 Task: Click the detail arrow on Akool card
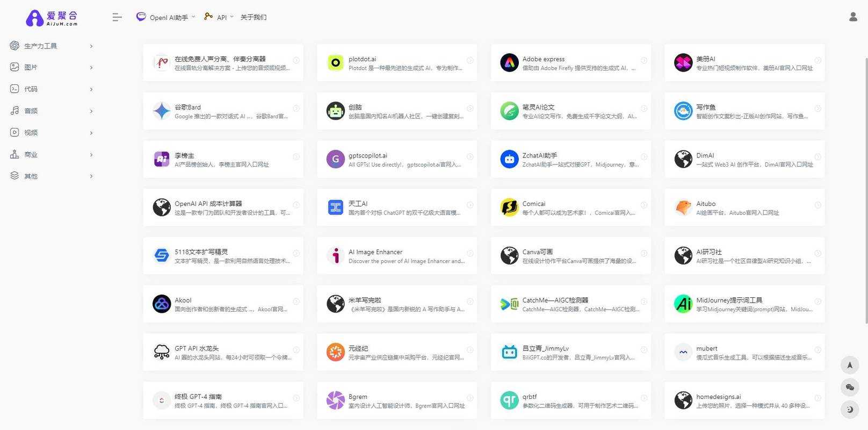tap(296, 302)
